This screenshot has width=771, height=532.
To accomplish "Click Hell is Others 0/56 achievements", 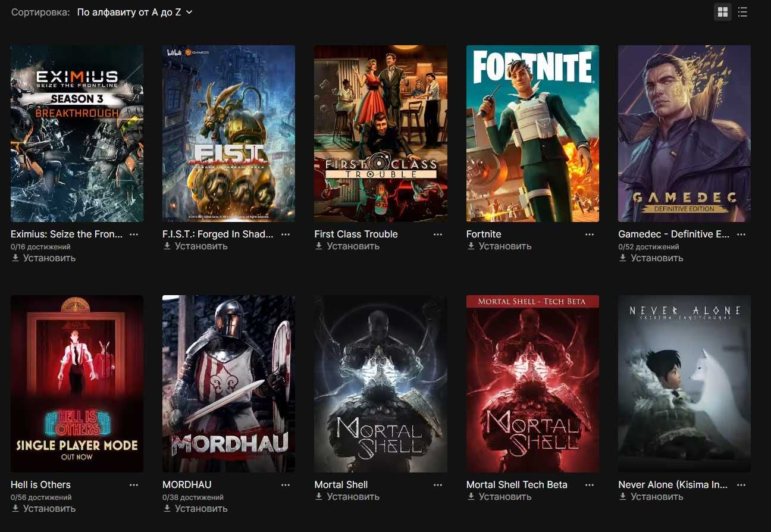I will pyautogui.click(x=41, y=497).
